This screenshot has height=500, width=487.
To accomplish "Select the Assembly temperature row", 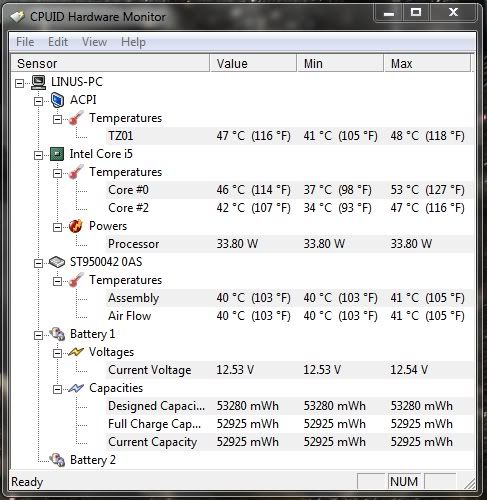I will [x=289, y=298].
